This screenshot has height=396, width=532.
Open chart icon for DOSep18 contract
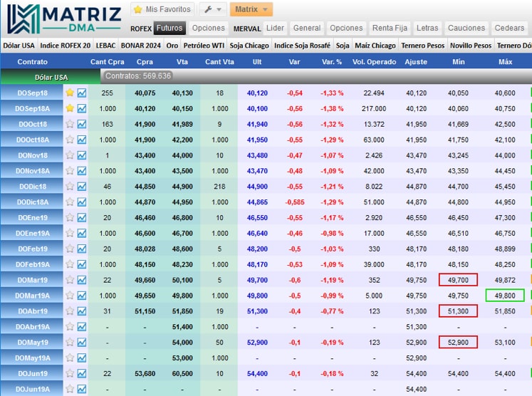click(82, 93)
